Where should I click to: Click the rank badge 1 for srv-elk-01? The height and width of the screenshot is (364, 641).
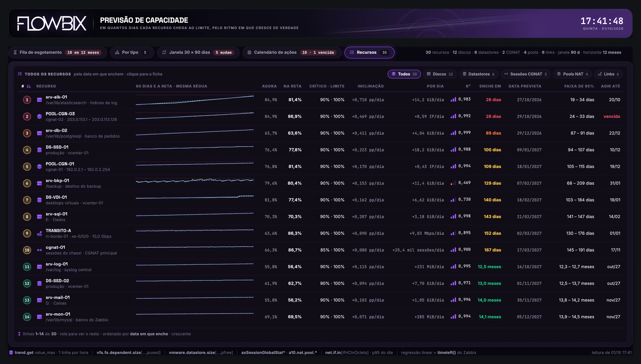click(x=27, y=100)
